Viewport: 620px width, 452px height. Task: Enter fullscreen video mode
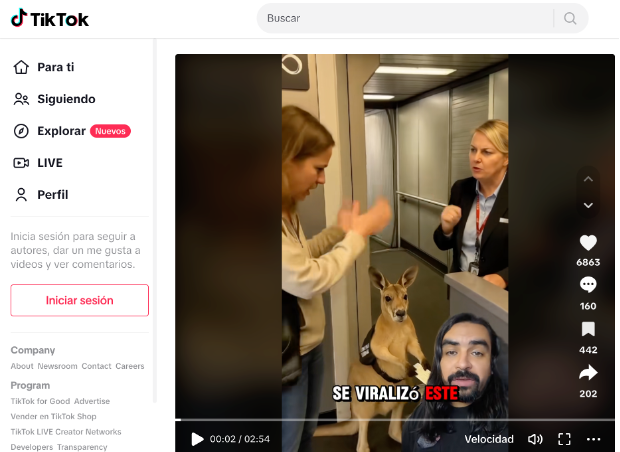[x=564, y=439]
